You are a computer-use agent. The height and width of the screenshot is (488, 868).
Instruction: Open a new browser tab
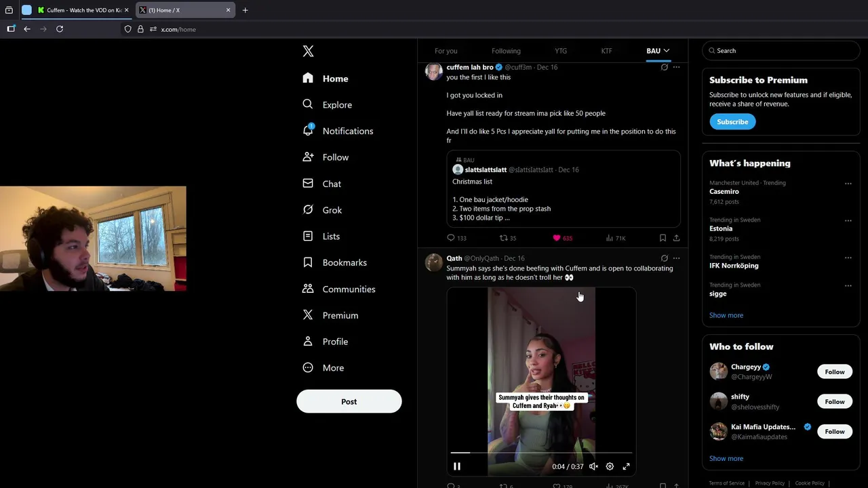(x=245, y=10)
